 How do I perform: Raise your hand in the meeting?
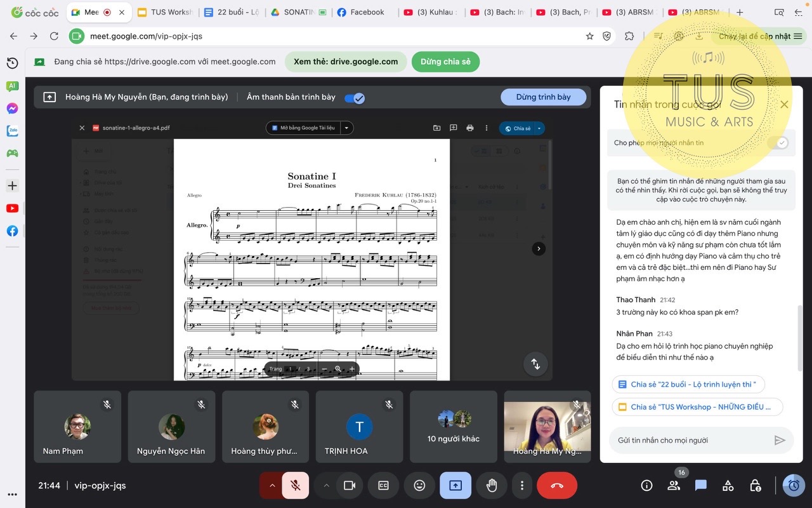coord(492,485)
